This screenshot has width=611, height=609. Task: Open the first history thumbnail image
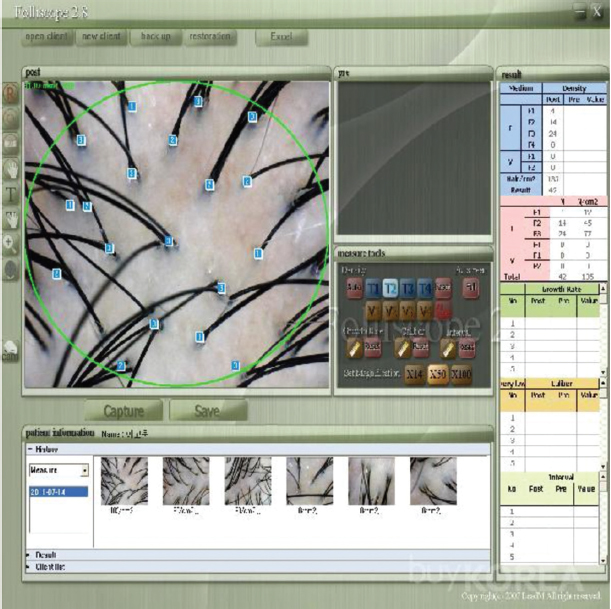(x=123, y=481)
